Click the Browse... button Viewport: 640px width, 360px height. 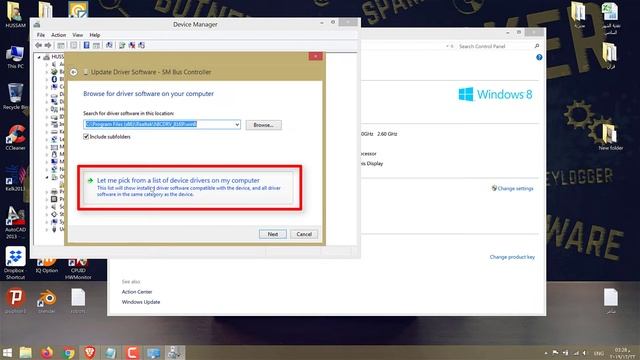pos(263,125)
